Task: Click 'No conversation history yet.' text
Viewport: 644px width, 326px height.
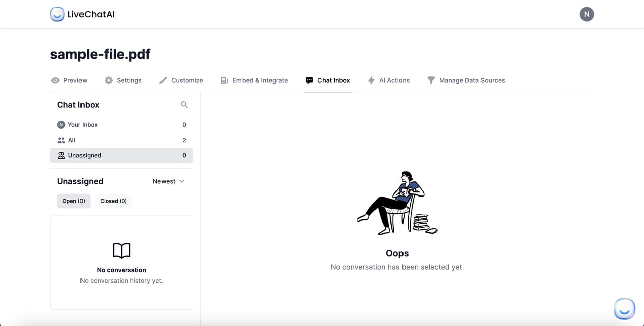Action: (122, 281)
